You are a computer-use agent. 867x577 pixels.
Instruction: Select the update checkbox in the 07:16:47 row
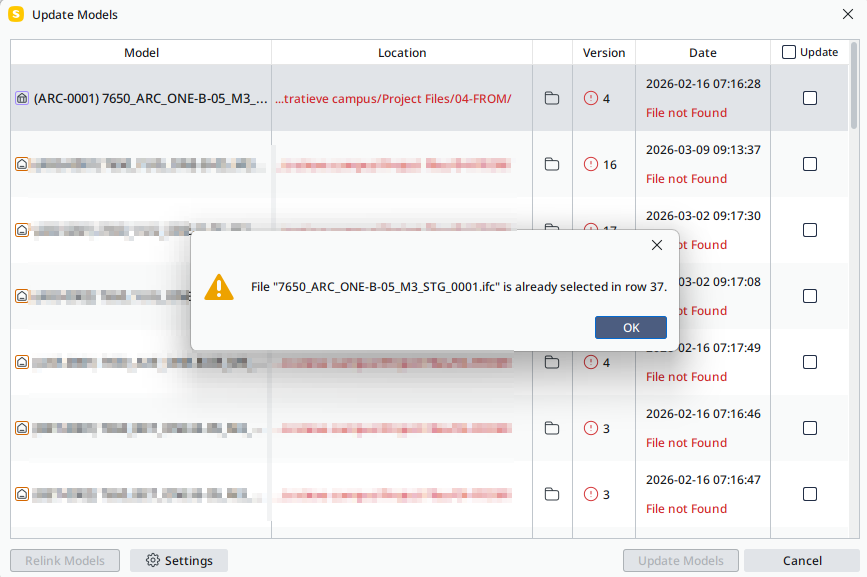[x=809, y=494]
